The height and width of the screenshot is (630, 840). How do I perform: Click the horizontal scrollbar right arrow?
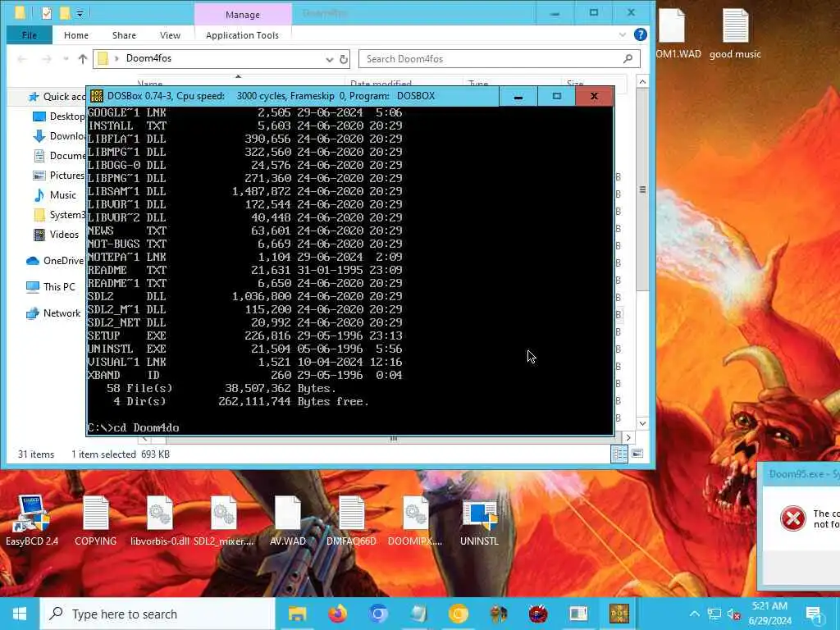[x=629, y=438]
